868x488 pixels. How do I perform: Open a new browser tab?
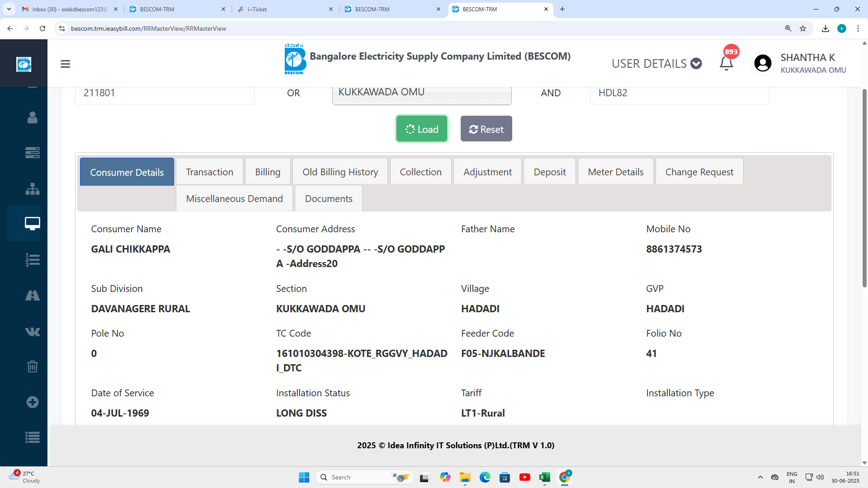[x=562, y=9]
